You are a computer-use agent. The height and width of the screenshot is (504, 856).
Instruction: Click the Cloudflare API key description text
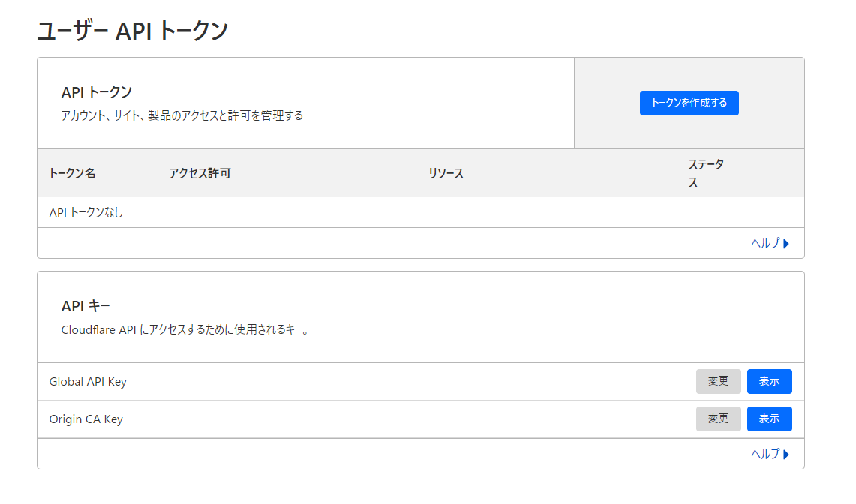coord(185,329)
